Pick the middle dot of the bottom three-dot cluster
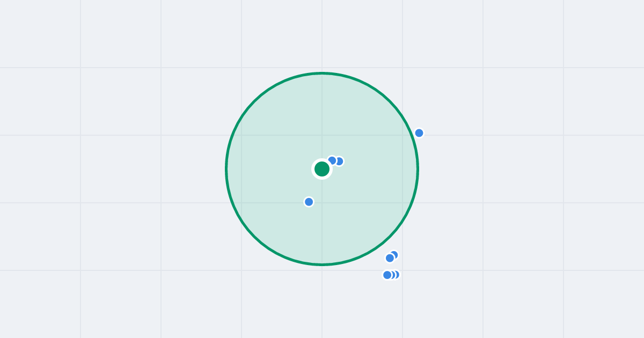This screenshot has height=338, width=644. (x=393, y=275)
